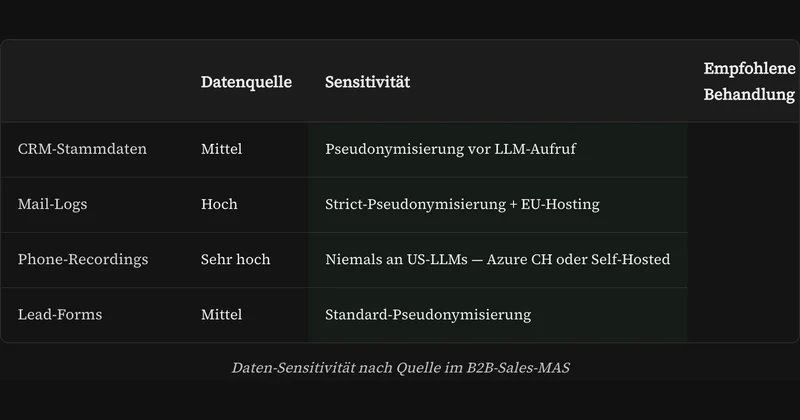Select the Lead-Forms row label
The height and width of the screenshot is (420, 800).
(60, 314)
